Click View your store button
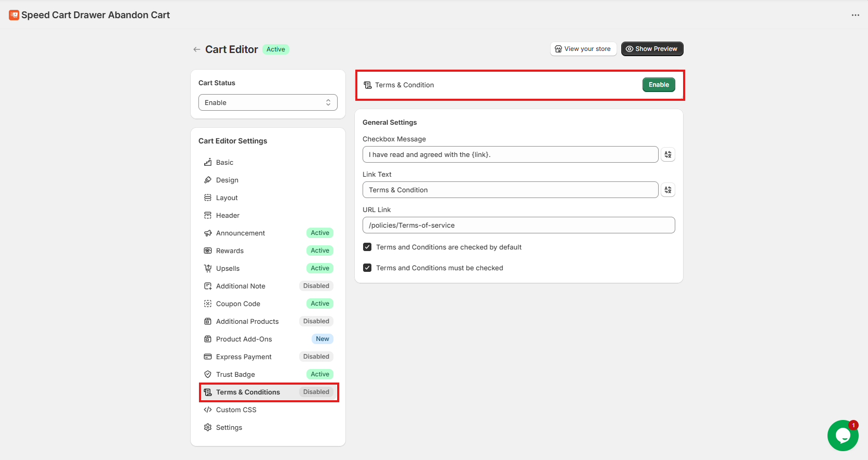 (583, 49)
